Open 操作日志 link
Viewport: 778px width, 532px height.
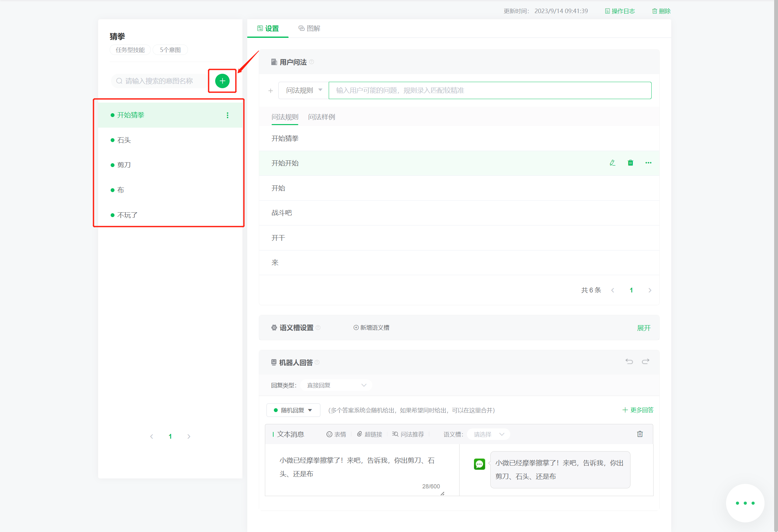point(620,11)
